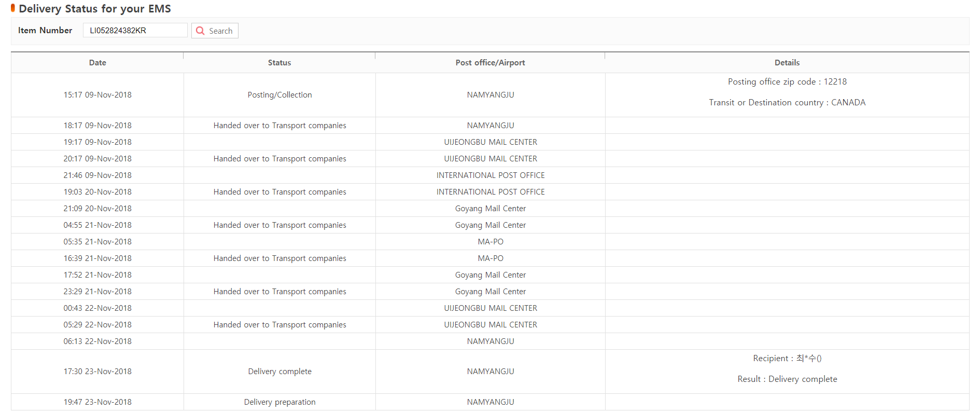Screen dimensions: 980x412
Task: Select the '19:47 23-Nov-2018' date cell
Action: (x=97, y=402)
